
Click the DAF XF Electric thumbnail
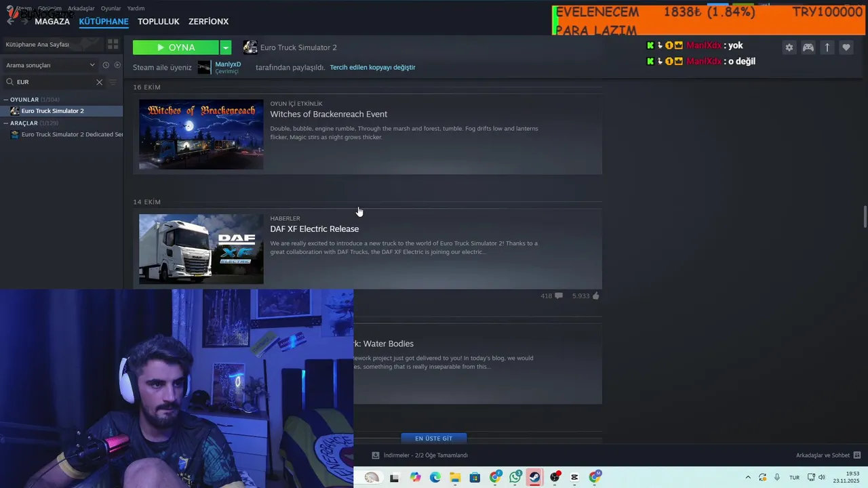[201, 249]
